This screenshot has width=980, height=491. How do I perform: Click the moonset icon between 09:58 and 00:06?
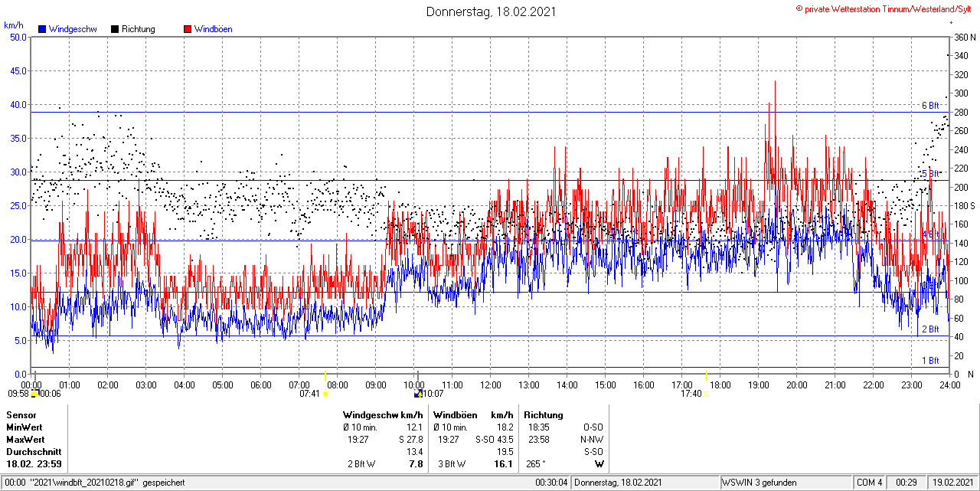click(x=34, y=394)
